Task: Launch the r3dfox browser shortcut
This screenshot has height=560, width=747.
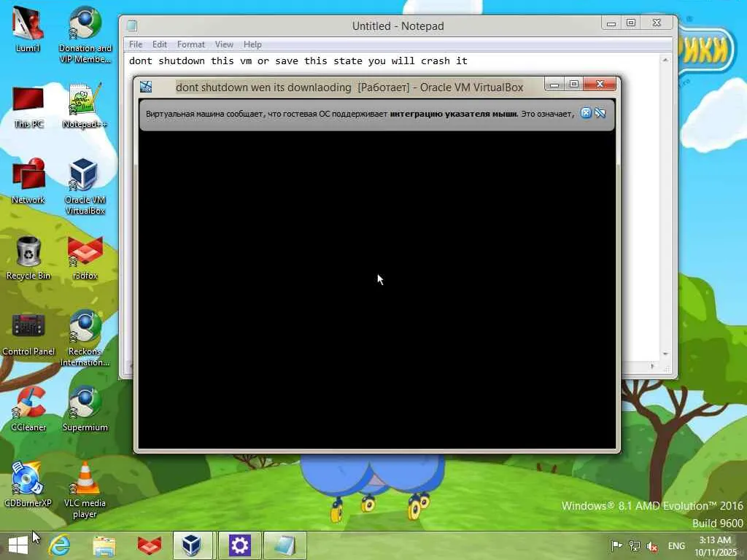Action: 85,258
